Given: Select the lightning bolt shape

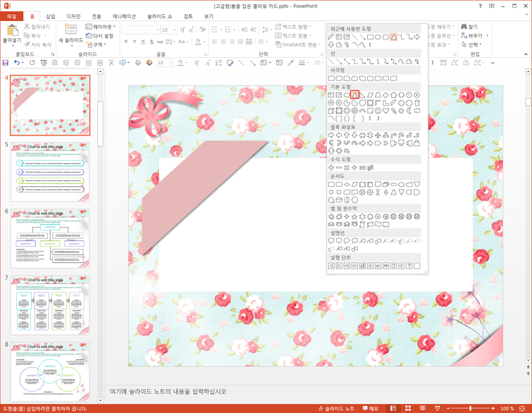Looking at the screenshot, I should click(394, 111).
